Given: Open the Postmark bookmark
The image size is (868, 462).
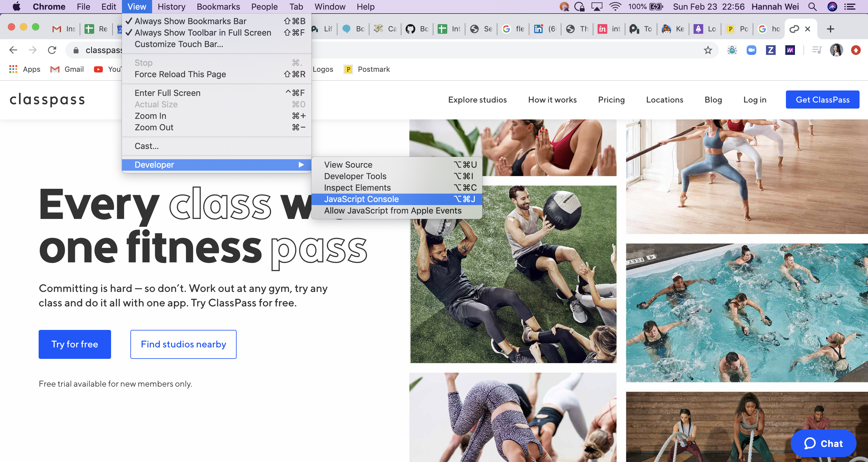Looking at the screenshot, I should pos(367,69).
